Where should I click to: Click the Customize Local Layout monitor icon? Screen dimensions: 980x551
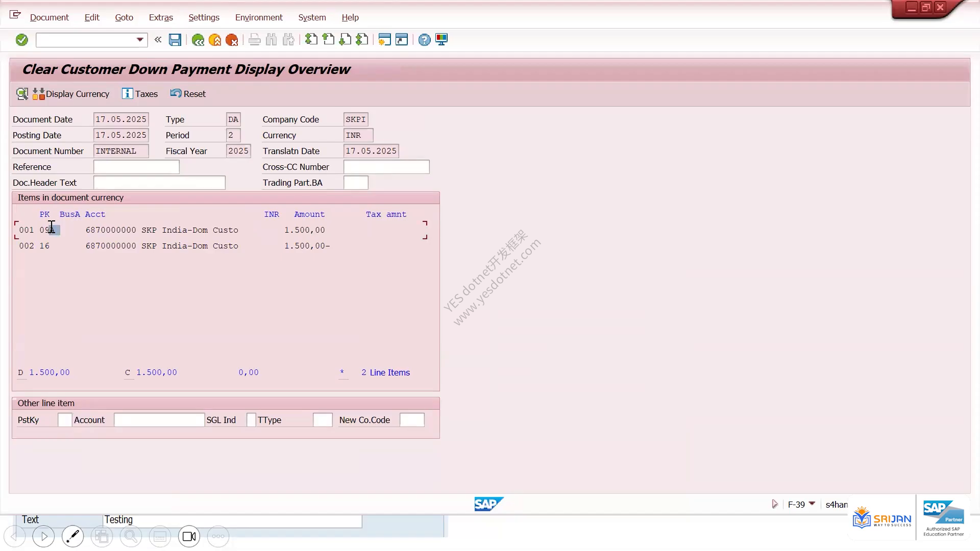[x=442, y=40]
